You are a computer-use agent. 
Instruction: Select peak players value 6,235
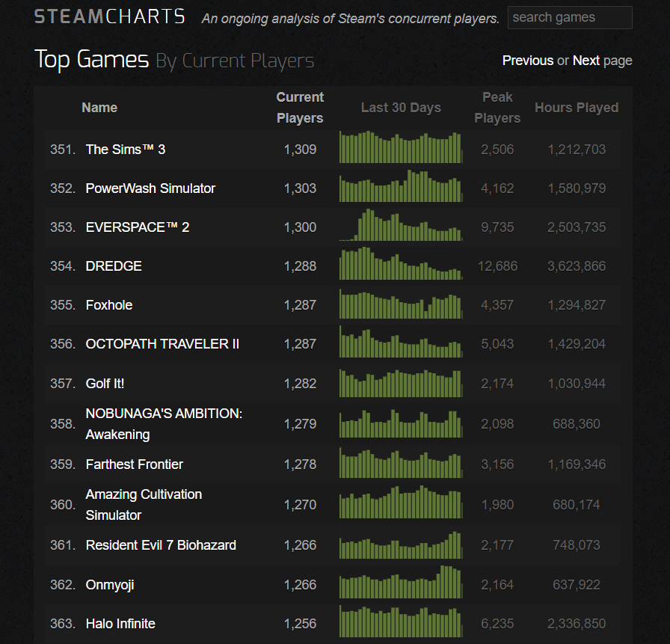[x=497, y=624]
